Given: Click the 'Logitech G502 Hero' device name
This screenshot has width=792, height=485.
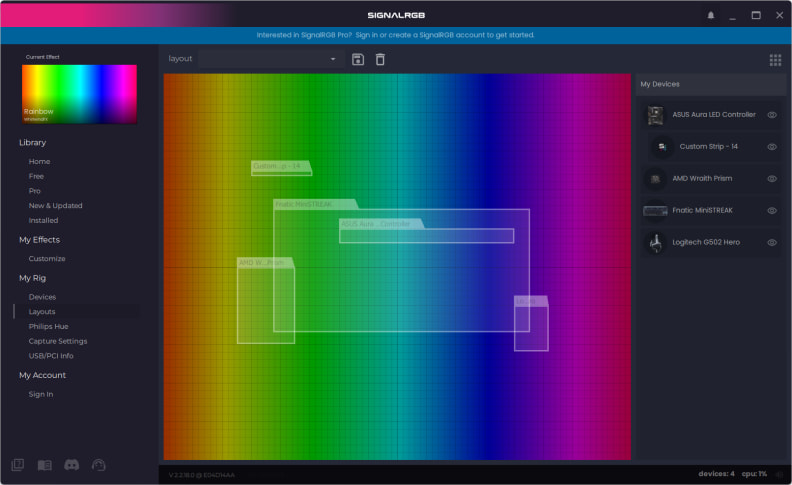Looking at the screenshot, I should point(706,242).
